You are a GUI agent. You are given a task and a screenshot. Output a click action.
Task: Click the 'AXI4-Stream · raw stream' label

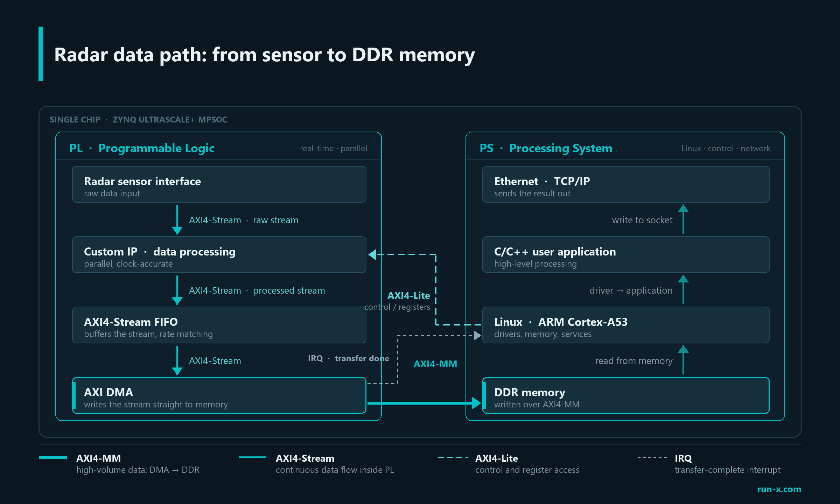[244, 220]
